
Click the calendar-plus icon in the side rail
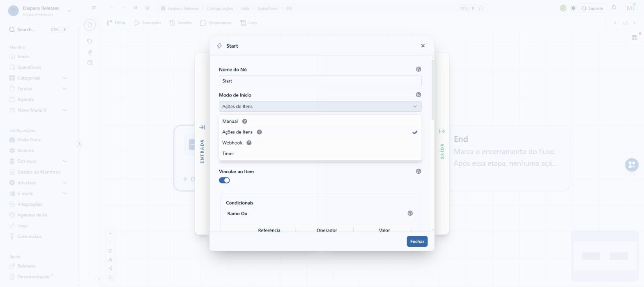(x=90, y=63)
